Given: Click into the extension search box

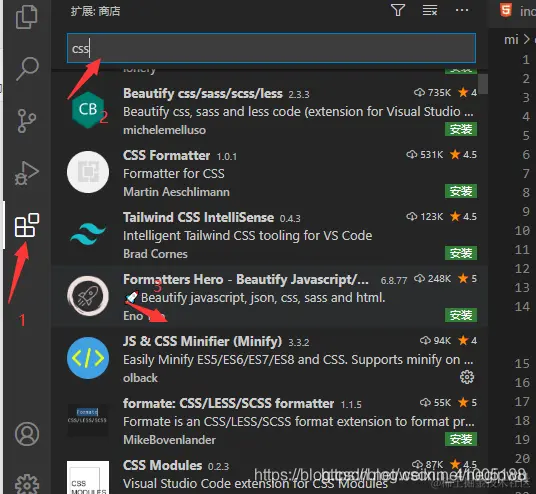Looking at the screenshot, I should [x=271, y=48].
